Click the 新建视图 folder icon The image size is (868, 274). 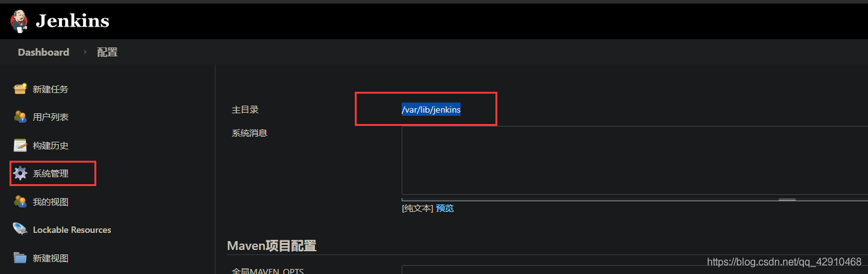click(x=20, y=258)
